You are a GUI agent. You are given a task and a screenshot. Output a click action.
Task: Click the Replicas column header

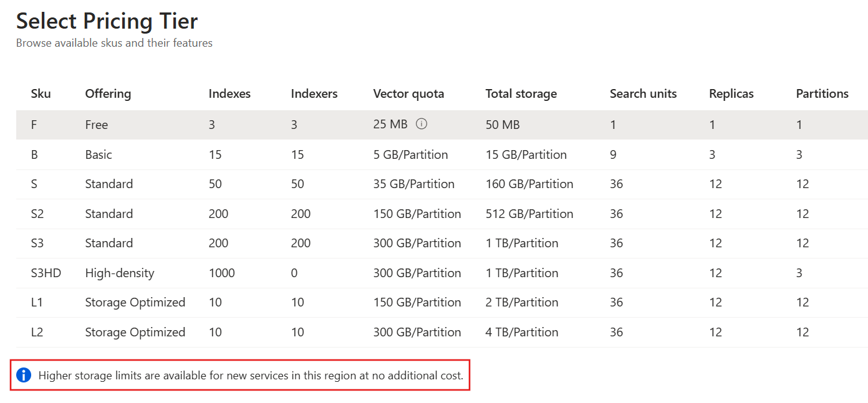[x=731, y=94]
